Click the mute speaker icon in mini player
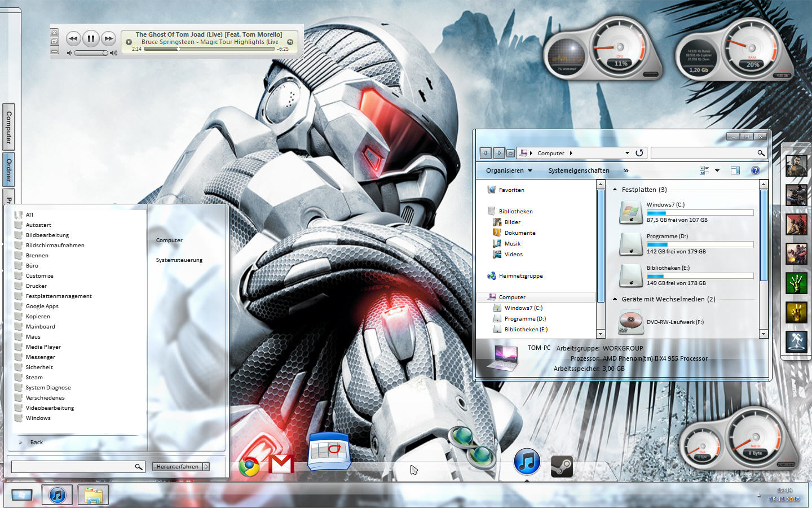The height and width of the screenshot is (508, 812). [x=69, y=53]
